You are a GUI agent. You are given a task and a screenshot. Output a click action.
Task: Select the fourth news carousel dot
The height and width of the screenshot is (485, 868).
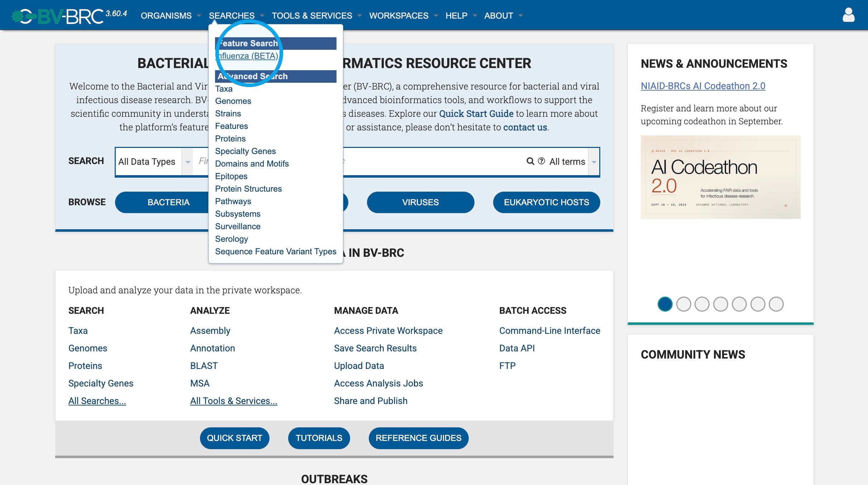(721, 304)
